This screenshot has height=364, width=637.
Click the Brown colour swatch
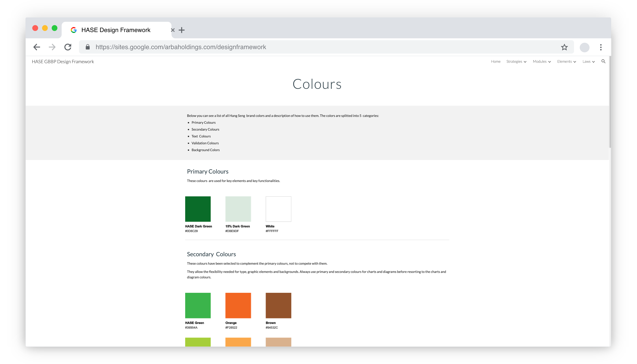(278, 305)
